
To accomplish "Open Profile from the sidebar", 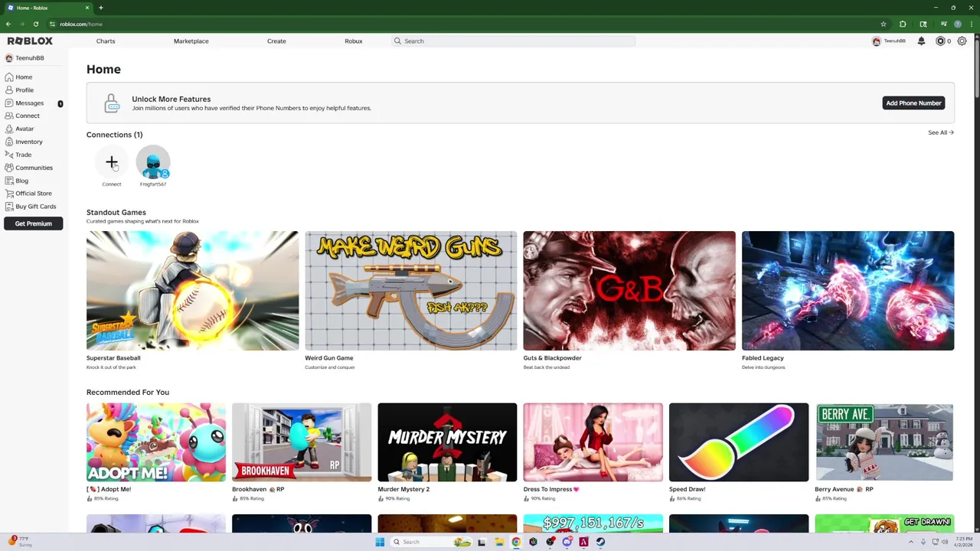I will [18, 90].
